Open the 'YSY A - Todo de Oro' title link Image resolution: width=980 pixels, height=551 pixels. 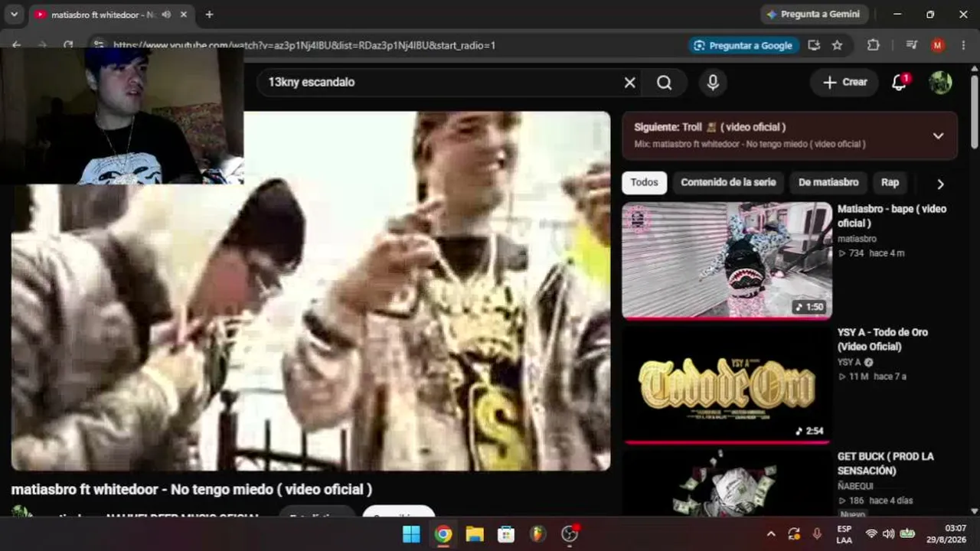(x=883, y=339)
